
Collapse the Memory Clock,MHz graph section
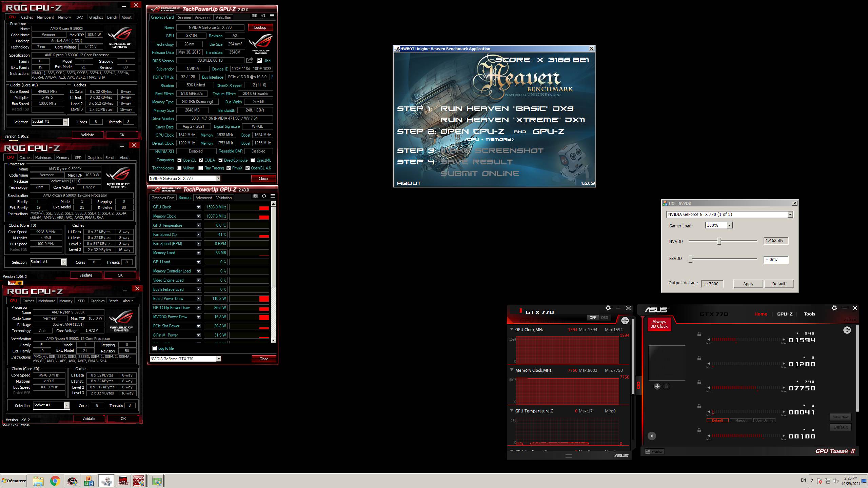512,370
